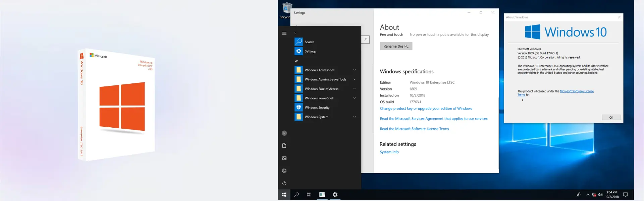Click the Windows System folder icon

coord(299,117)
